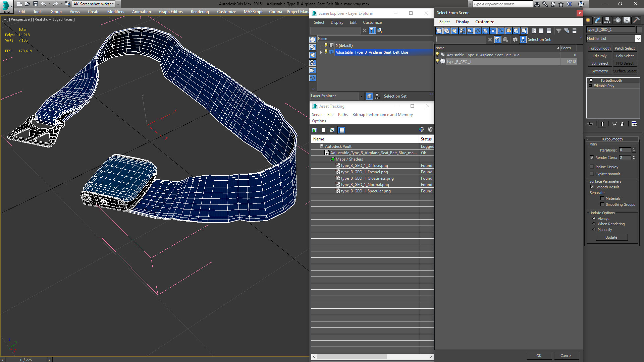
Task: Toggle Display Cameras filter in Select From Scene
Action: click(x=462, y=31)
